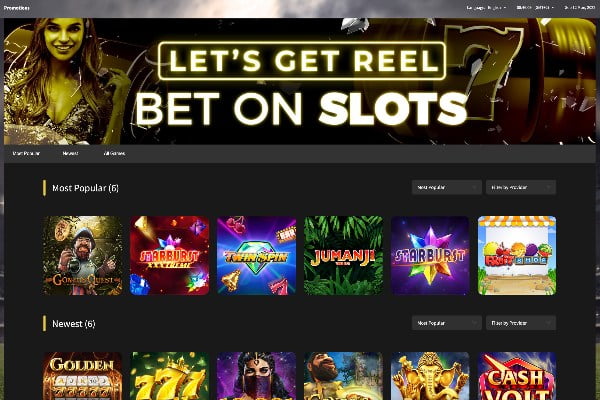Open the Promotions link in top bar

click(16, 8)
